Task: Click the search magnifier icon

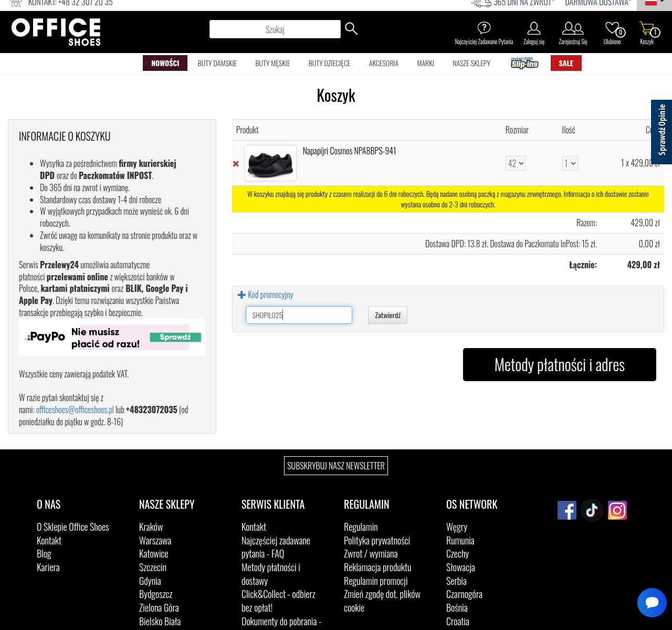Action: coord(351,29)
